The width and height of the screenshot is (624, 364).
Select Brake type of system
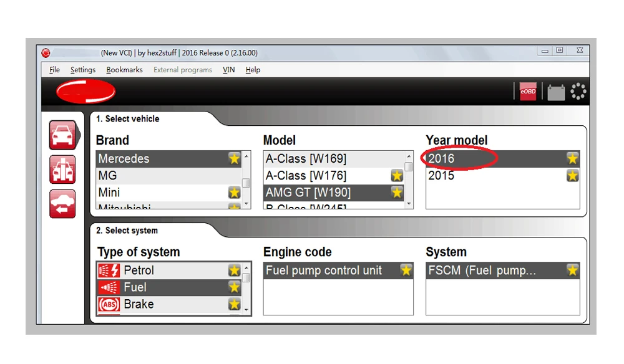[169, 304]
